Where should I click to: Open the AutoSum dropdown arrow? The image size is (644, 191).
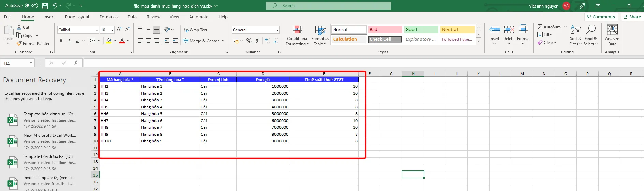pyautogui.click(x=565, y=27)
